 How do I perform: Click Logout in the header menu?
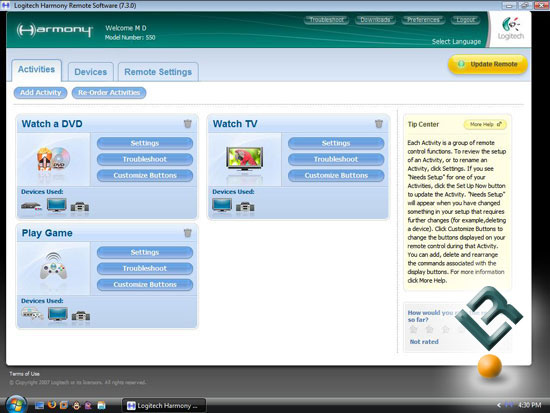point(465,20)
